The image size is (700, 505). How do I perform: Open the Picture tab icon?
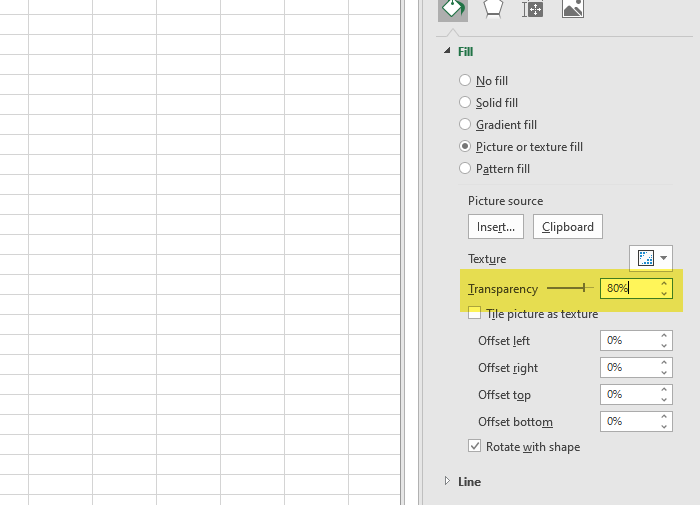click(573, 9)
